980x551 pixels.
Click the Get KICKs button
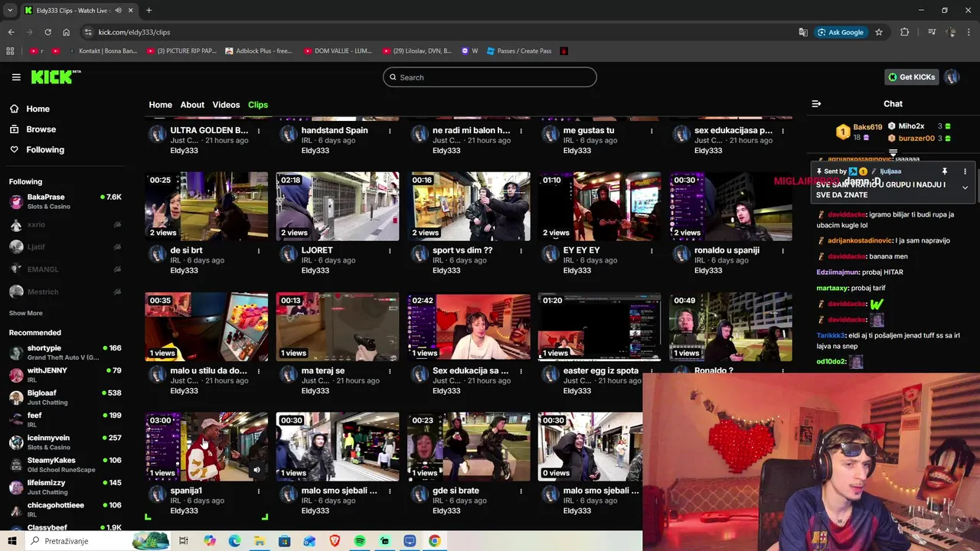(912, 77)
